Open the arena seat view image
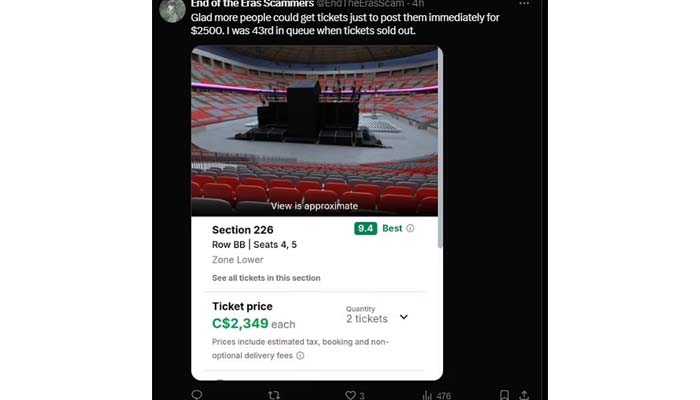This screenshot has height=400, width=700. tap(314, 130)
